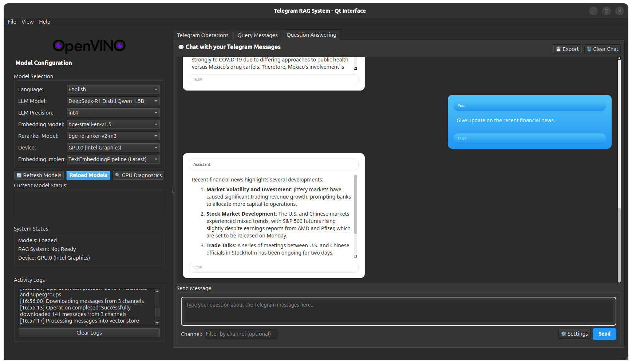This screenshot has height=364, width=632.
Task: Click the 'You' label in blue bubble
Action: 461,105
